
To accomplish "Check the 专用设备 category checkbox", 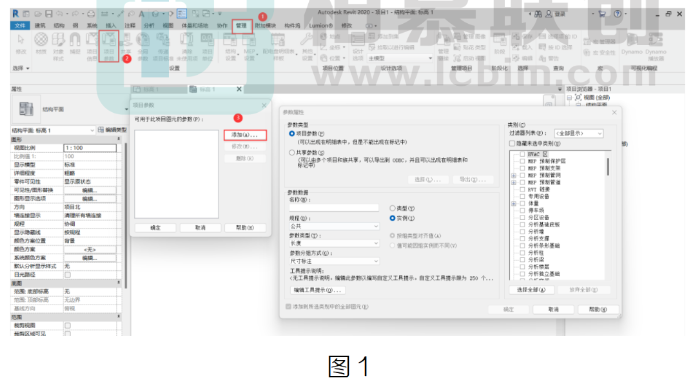I will [x=522, y=196].
